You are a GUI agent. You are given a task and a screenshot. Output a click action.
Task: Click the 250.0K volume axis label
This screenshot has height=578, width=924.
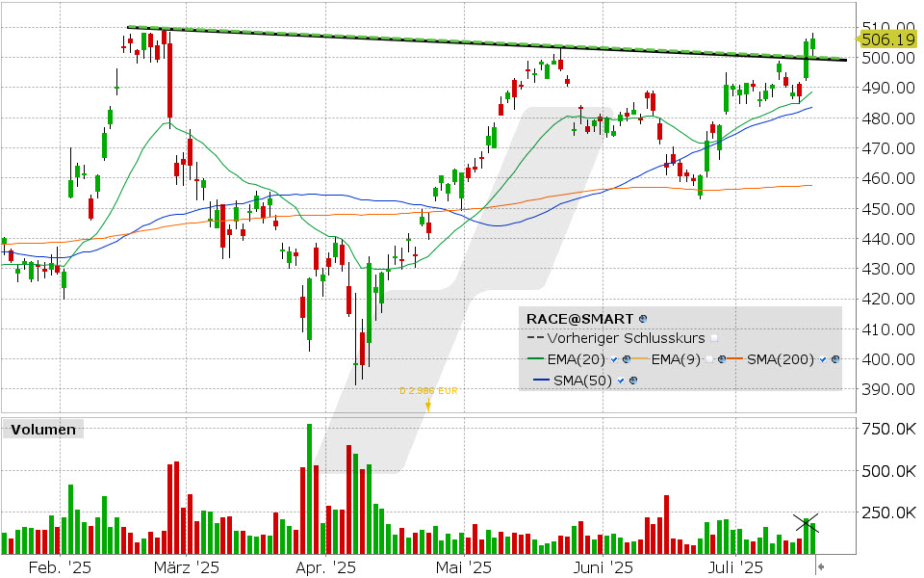click(x=888, y=513)
